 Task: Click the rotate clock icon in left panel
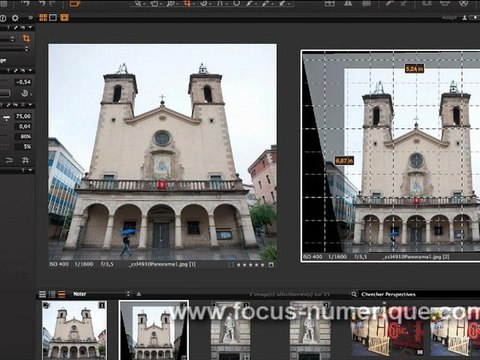pyautogui.click(x=25, y=94)
